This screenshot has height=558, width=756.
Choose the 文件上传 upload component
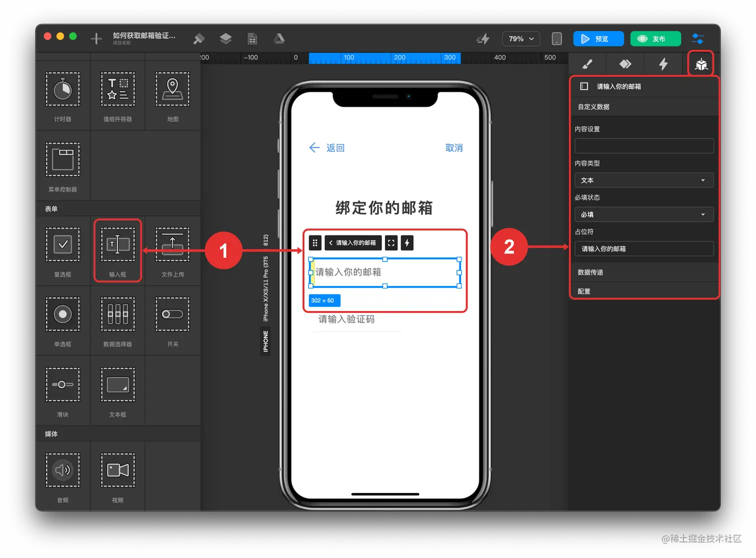pos(172,244)
